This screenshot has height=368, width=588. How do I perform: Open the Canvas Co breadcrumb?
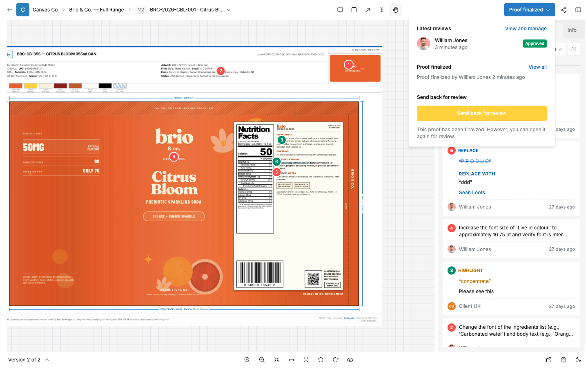(x=45, y=10)
